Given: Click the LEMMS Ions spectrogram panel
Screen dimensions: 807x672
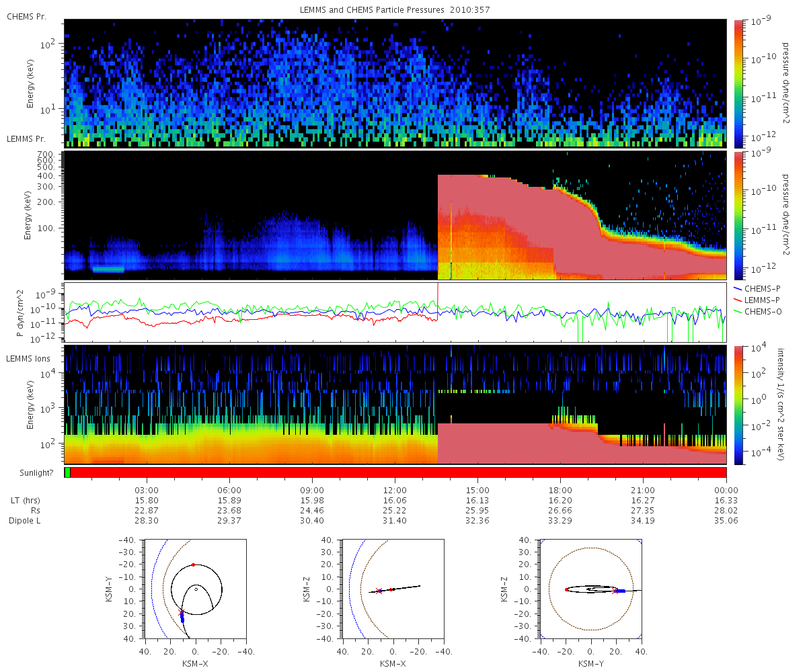Looking at the screenshot, I should 395,405.
